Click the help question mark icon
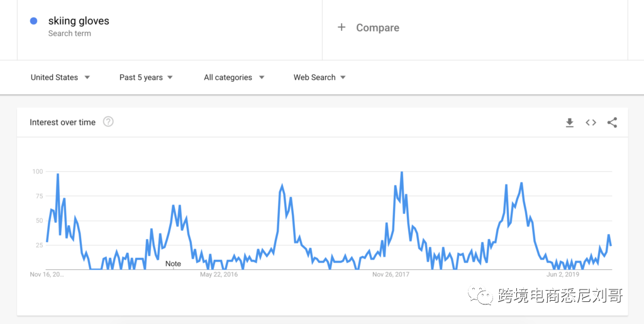 pyautogui.click(x=108, y=122)
